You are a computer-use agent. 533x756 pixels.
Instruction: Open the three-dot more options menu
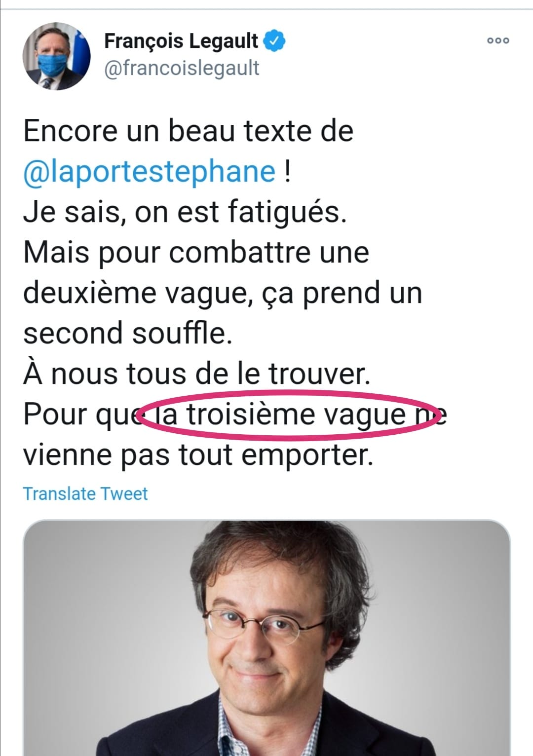[498, 40]
